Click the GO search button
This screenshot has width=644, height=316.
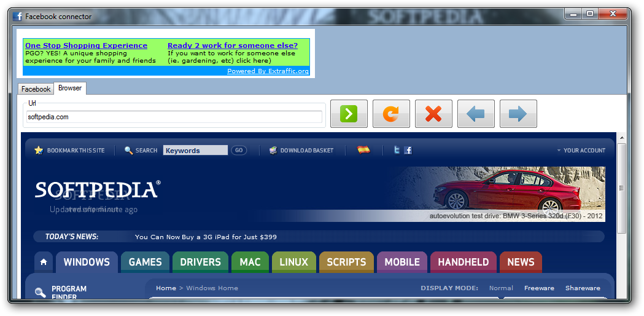(x=239, y=150)
